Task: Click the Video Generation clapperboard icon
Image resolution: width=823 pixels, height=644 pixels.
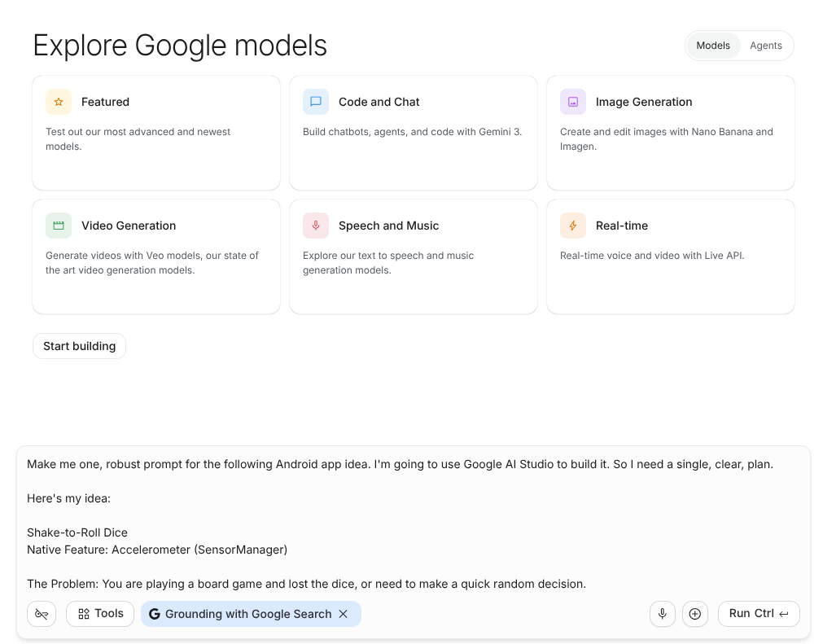Action: (59, 226)
